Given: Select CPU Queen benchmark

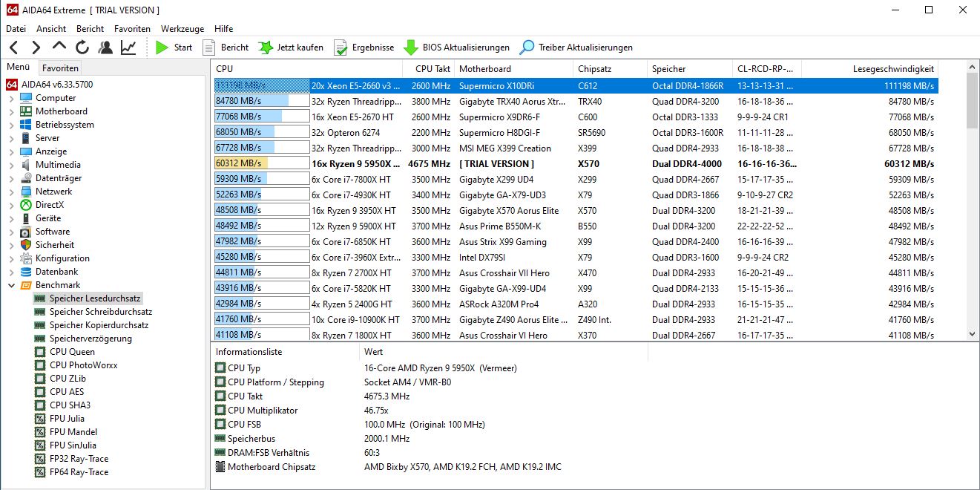Looking at the screenshot, I should tap(72, 352).
